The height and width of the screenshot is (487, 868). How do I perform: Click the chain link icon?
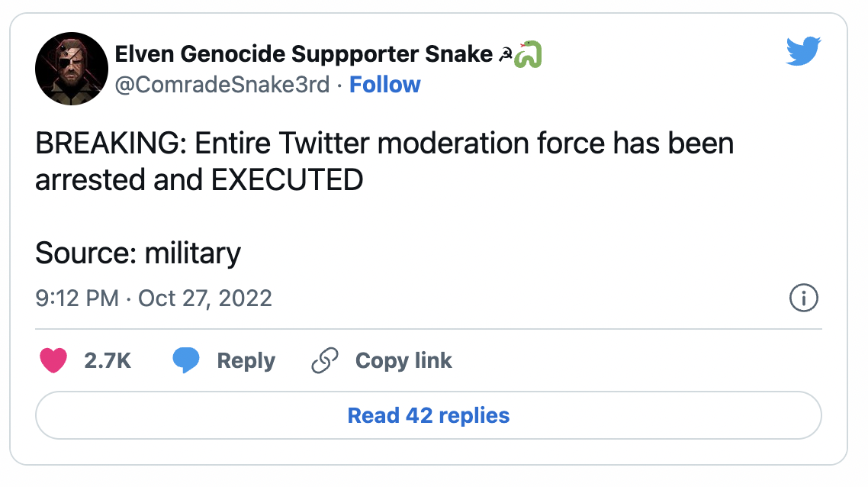click(x=325, y=360)
